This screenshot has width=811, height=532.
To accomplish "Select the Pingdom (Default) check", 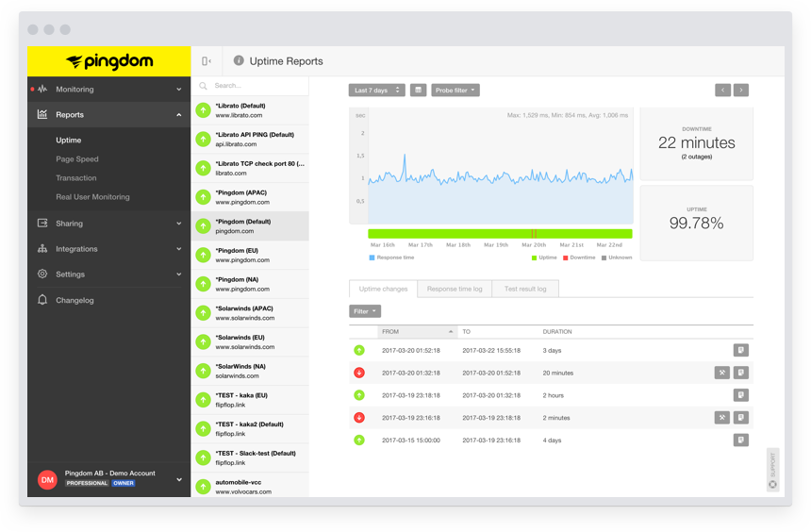I will pos(250,226).
